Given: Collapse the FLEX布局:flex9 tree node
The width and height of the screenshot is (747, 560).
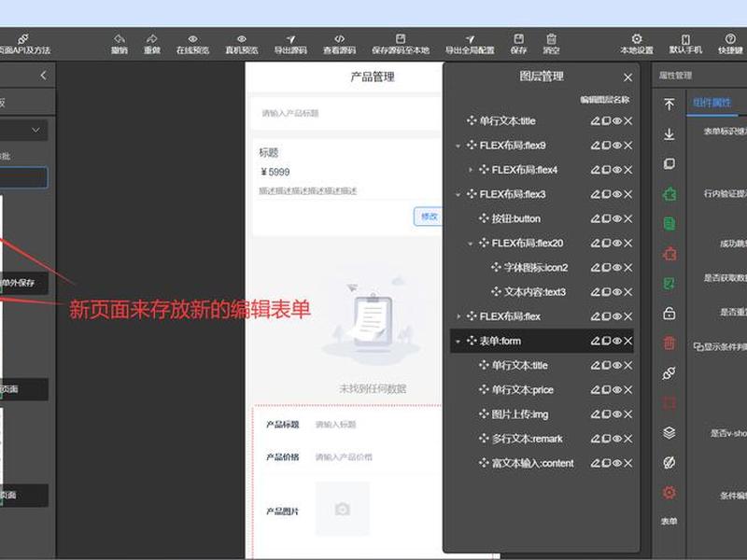Looking at the screenshot, I should pyautogui.click(x=458, y=146).
